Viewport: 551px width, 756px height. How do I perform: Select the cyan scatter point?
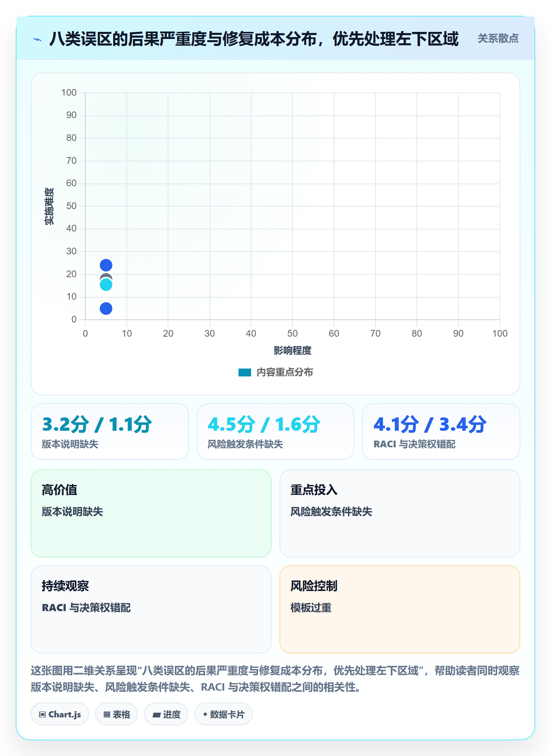pyautogui.click(x=106, y=285)
